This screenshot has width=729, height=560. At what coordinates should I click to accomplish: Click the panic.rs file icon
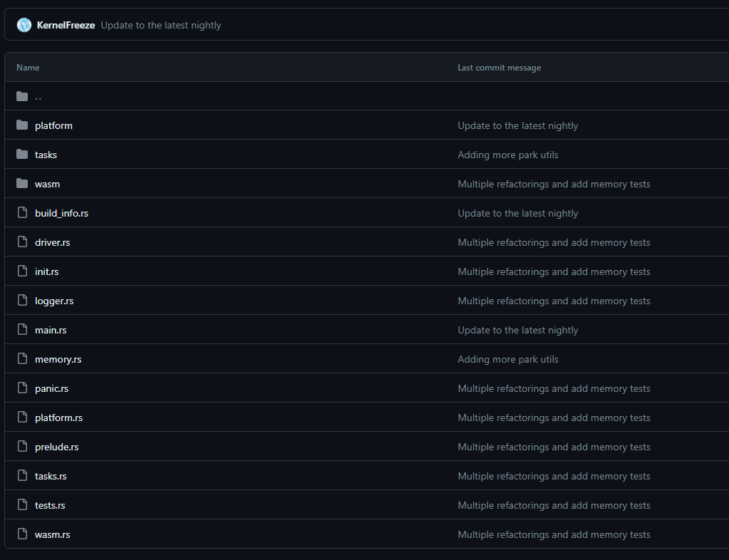22,388
